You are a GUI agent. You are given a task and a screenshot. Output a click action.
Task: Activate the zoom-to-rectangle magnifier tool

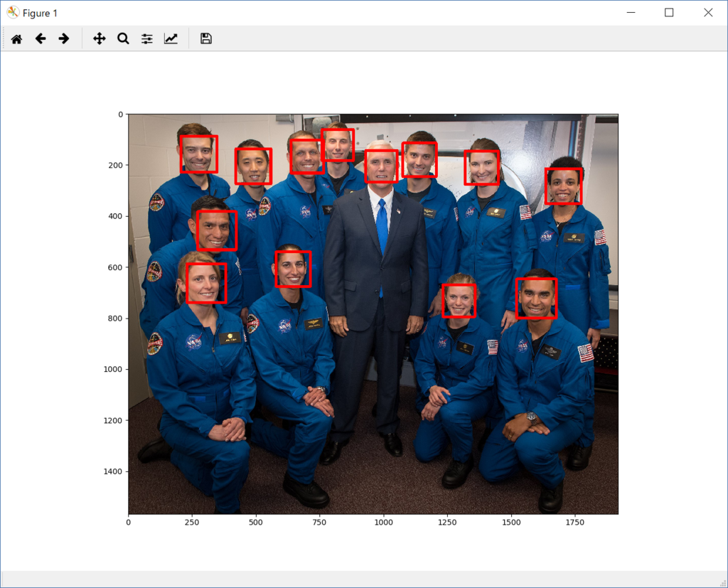click(x=123, y=38)
